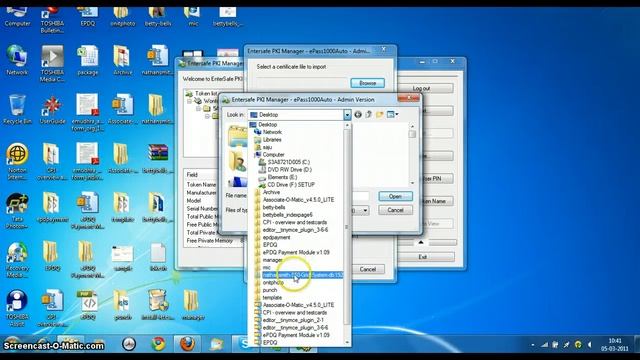Image resolution: width=640 pixels, height=360 pixels.
Task: Select the Network desktop icon
Action: coord(17,60)
